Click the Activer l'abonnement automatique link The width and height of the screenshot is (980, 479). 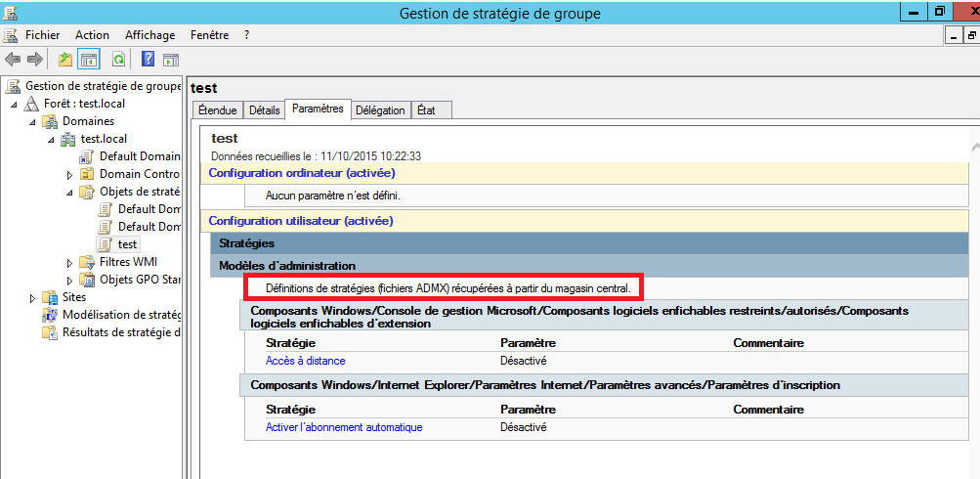pos(344,427)
